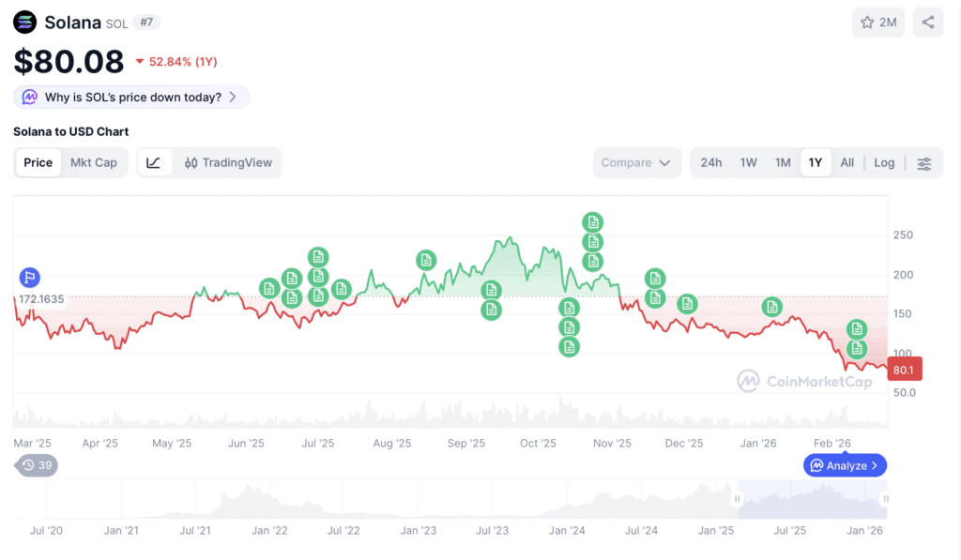Click the Solana logo icon

tap(25, 23)
